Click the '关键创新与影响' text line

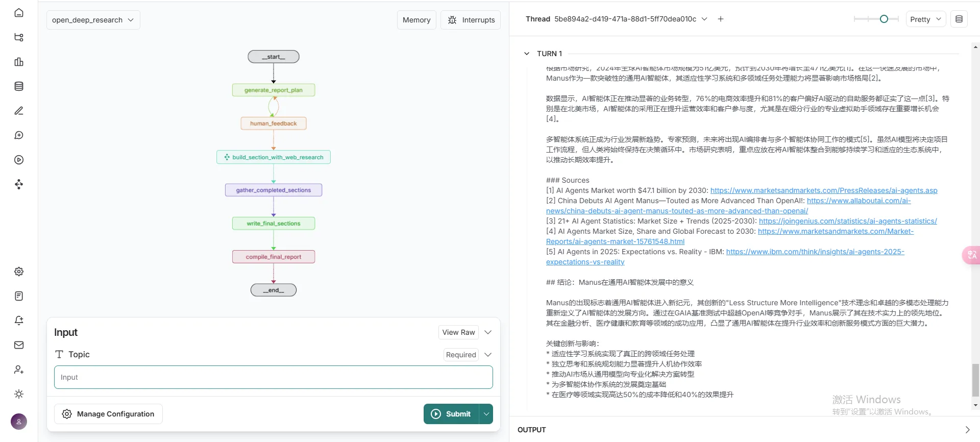573,343
